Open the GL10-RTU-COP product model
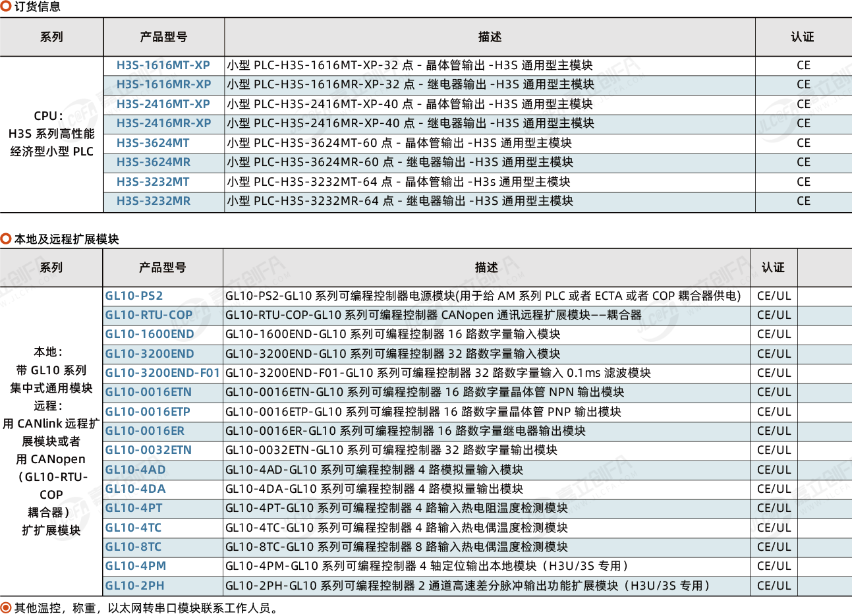Screen dimensions: 852x616 (x=149, y=315)
